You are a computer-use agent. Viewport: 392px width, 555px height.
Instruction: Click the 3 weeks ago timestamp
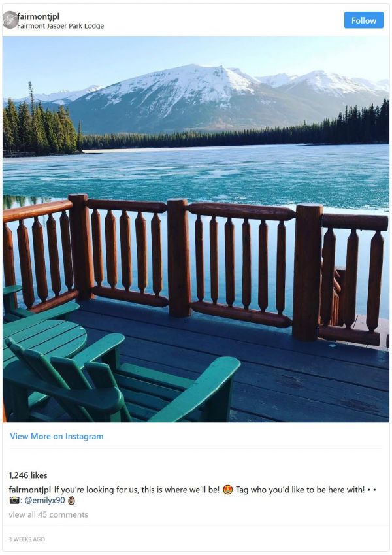(27, 539)
